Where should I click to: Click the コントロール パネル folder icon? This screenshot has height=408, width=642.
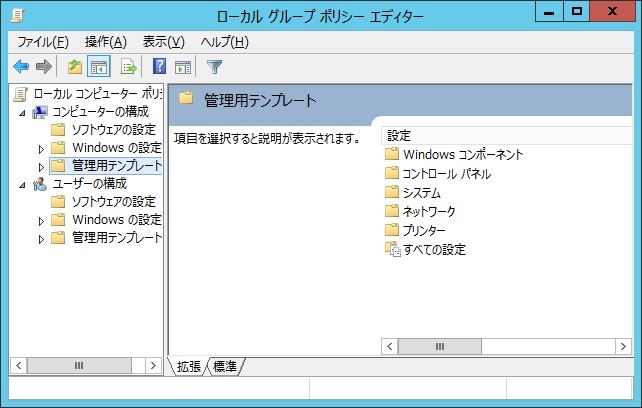[392, 173]
